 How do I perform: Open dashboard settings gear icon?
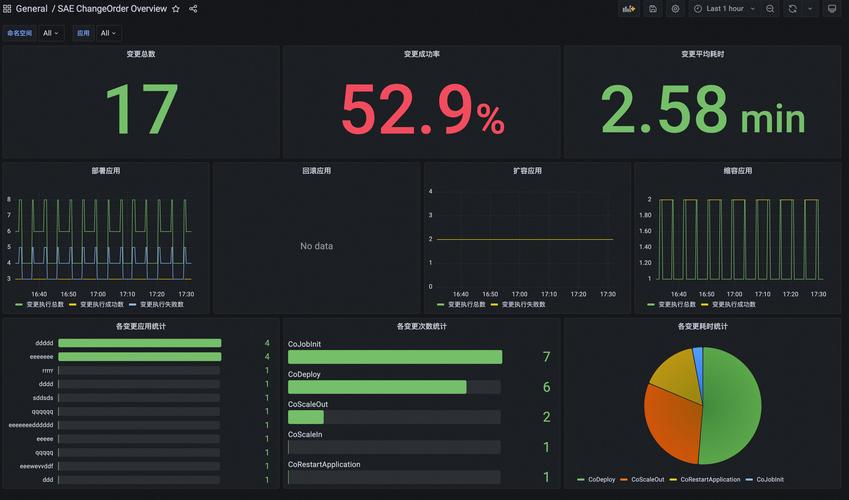[675, 9]
